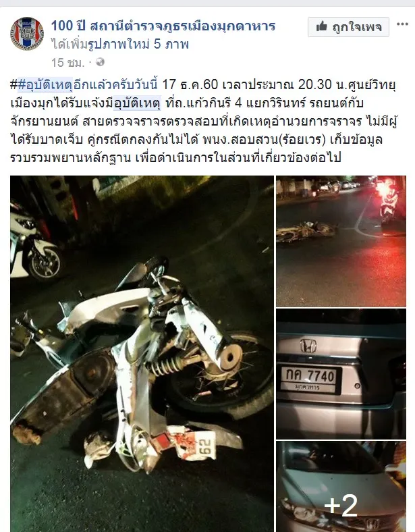
Task: Click the thumbs-up icon in like button
Action: (321, 26)
